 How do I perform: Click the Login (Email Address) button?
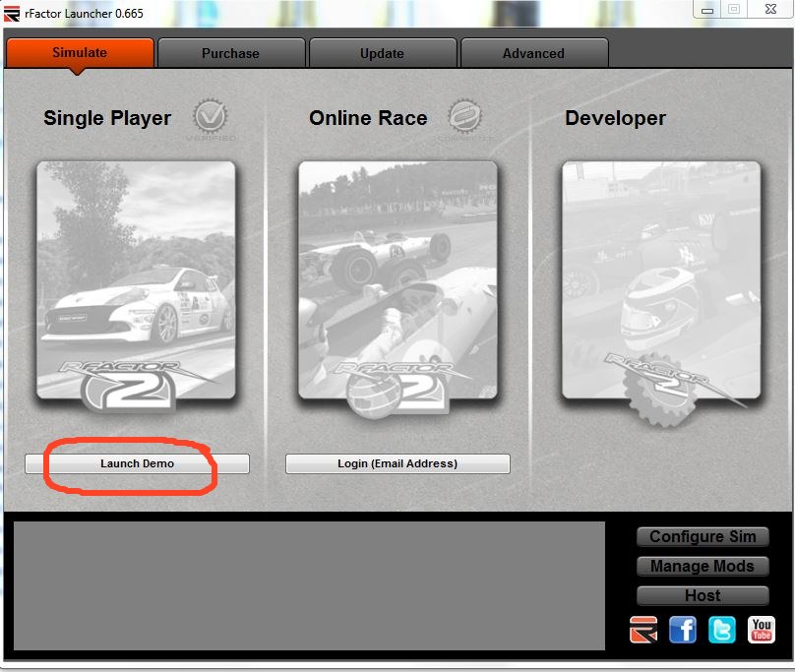397,463
